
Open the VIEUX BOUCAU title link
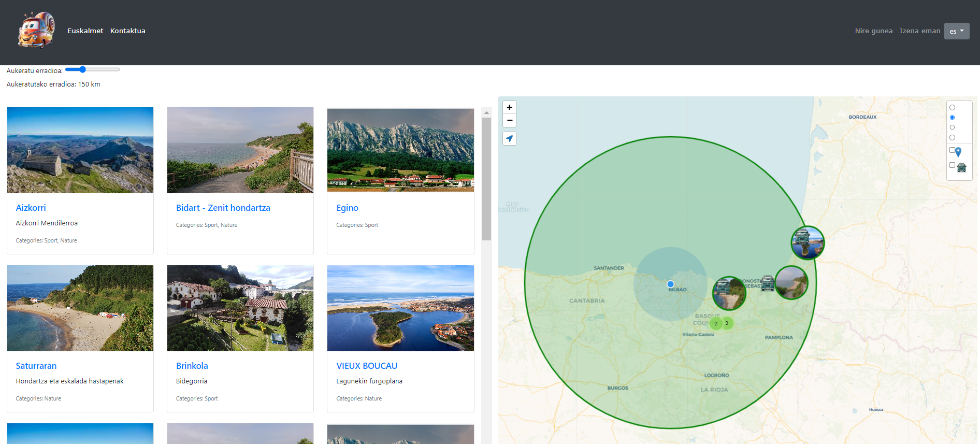pyautogui.click(x=367, y=366)
